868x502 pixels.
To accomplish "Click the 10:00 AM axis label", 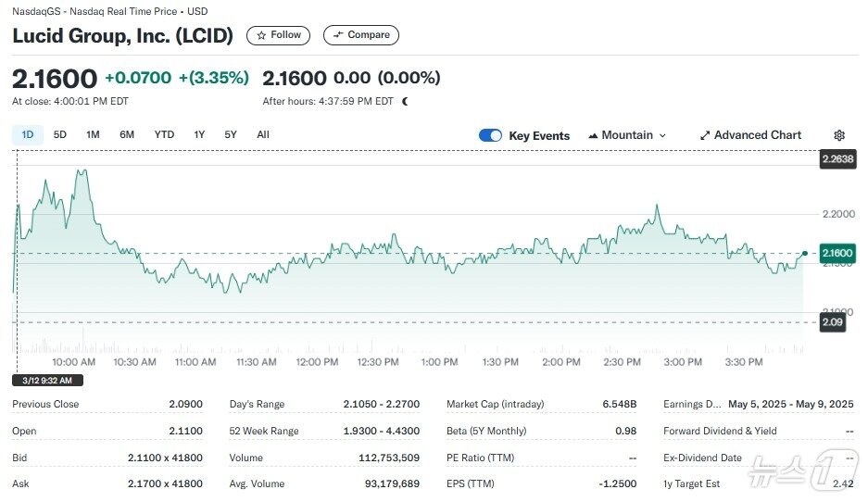I will point(73,362).
